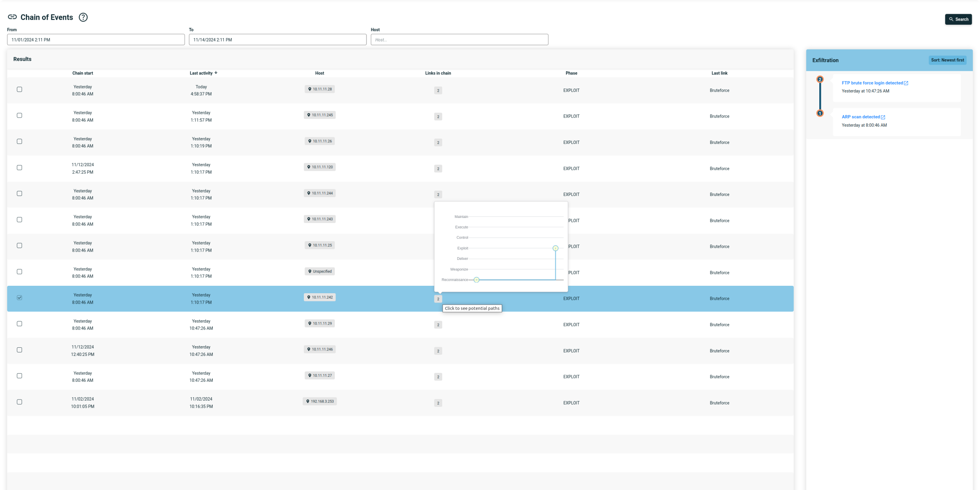Expand links badge for host 10.11.11.29

pos(438,325)
